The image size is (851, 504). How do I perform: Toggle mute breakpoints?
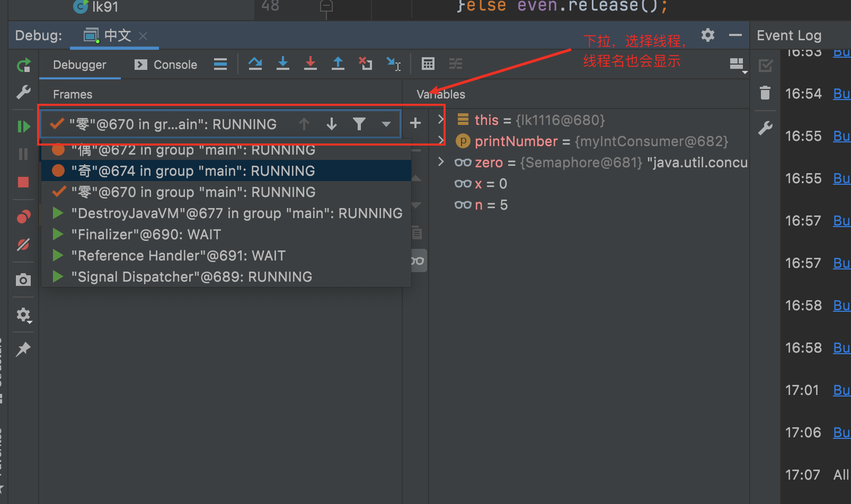click(x=23, y=244)
